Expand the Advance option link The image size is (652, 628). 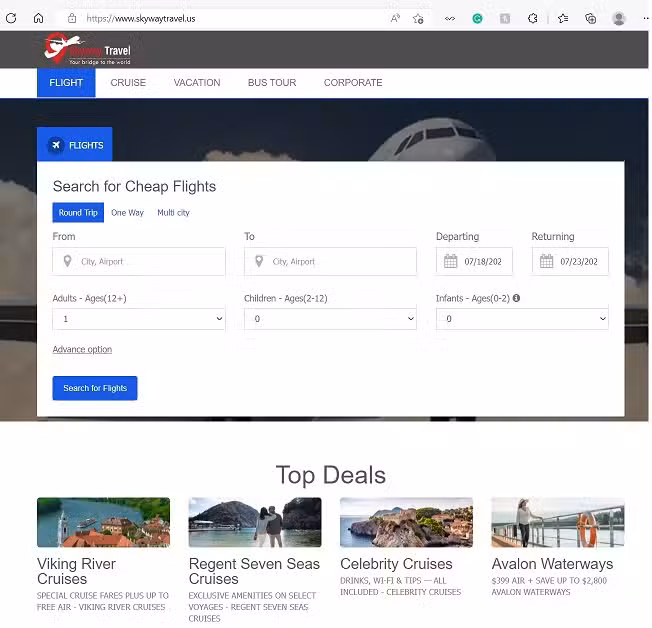tap(82, 349)
